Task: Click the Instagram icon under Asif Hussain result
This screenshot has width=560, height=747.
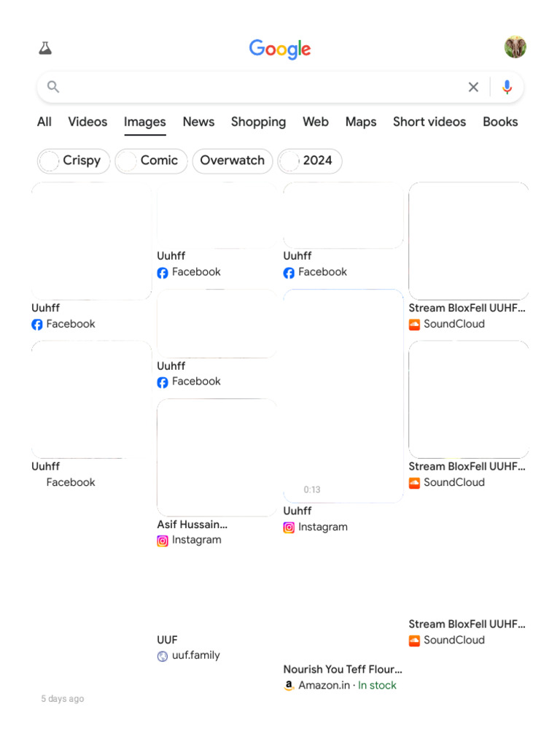Action: [x=163, y=541]
